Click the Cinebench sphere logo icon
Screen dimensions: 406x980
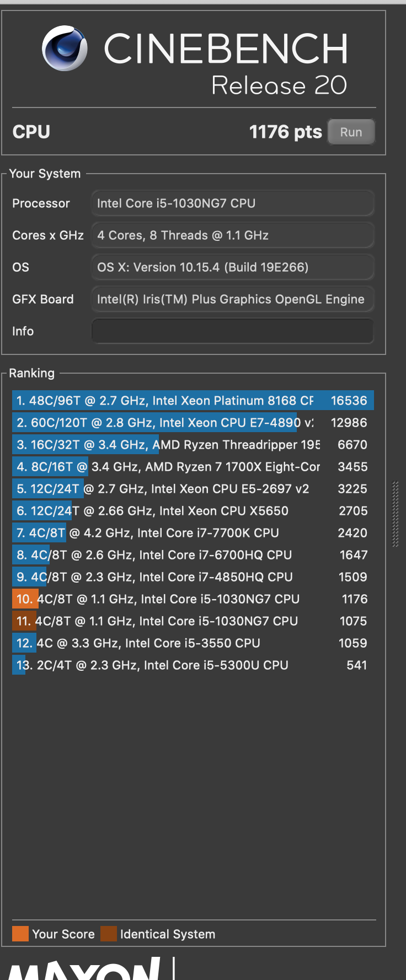(x=65, y=49)
